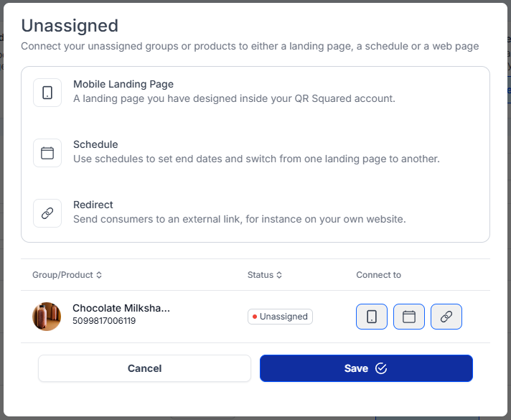The width and height of the screenshot is (511, 420).
Task: Save the connection changes
Action: point(366,368)
